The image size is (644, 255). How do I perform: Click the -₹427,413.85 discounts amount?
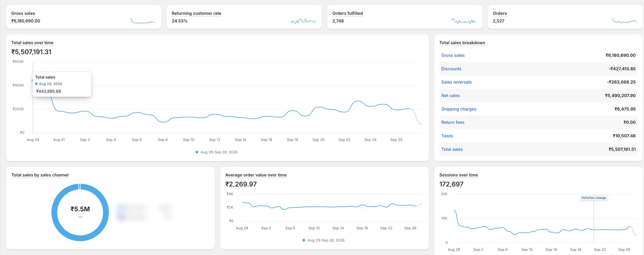(x=622, y=69)
